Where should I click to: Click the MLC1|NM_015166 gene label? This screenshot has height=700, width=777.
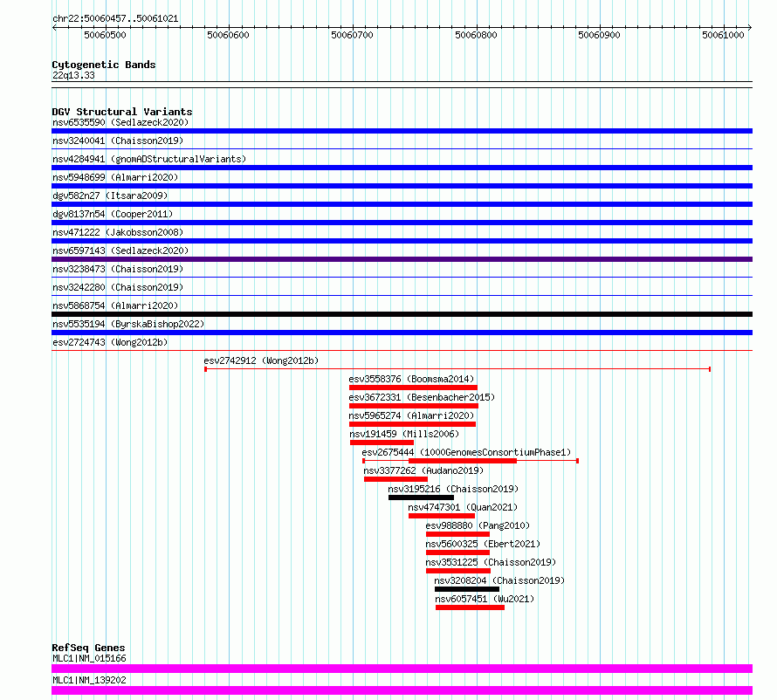click(89, 658)
